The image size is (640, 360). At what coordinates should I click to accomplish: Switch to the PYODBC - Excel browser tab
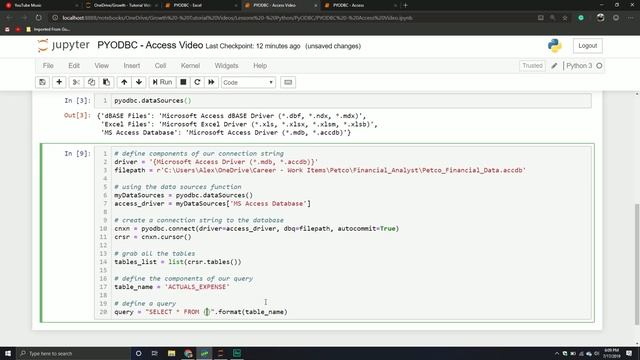pos(200,5)
